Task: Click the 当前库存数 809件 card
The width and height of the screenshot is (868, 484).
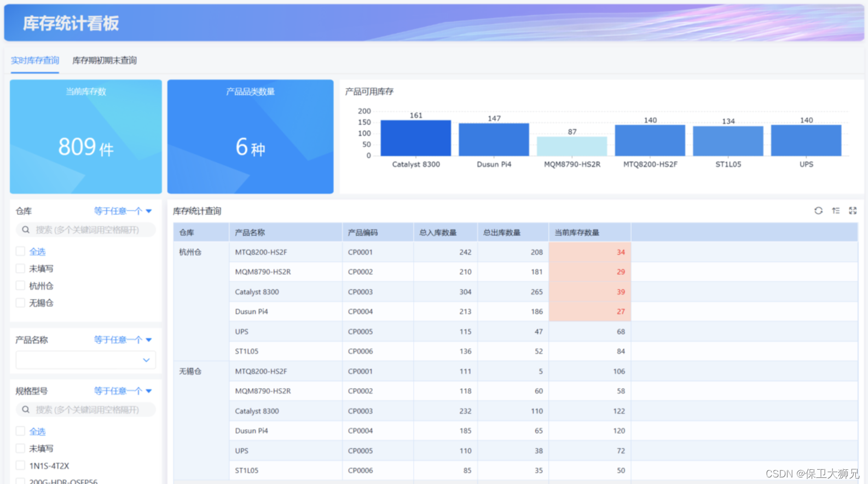Action: (x=86, y=136)
